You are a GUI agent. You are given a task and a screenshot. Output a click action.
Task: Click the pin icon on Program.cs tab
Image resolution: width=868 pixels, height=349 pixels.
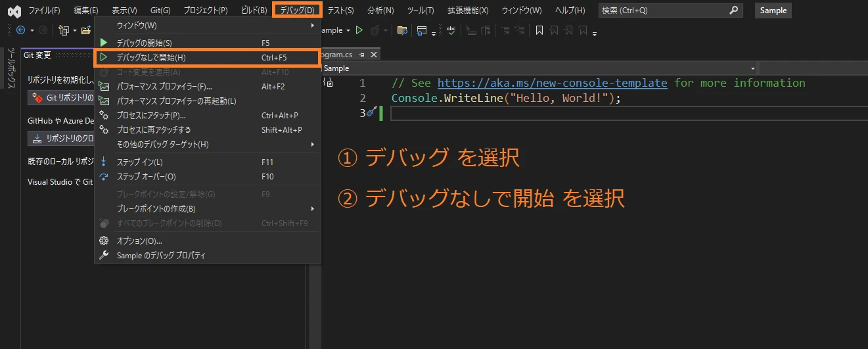coord(362,55)
